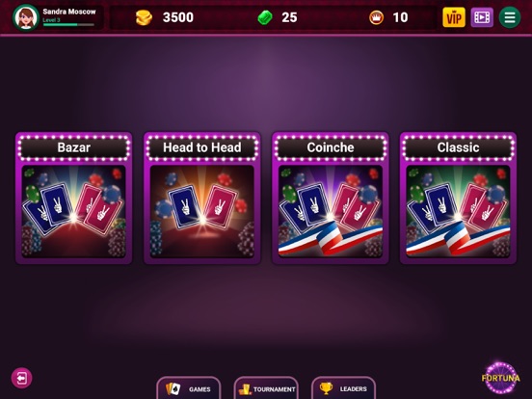Switch to the Tournament tab
This screenshot has width=532, height=399.
point(266,388)
